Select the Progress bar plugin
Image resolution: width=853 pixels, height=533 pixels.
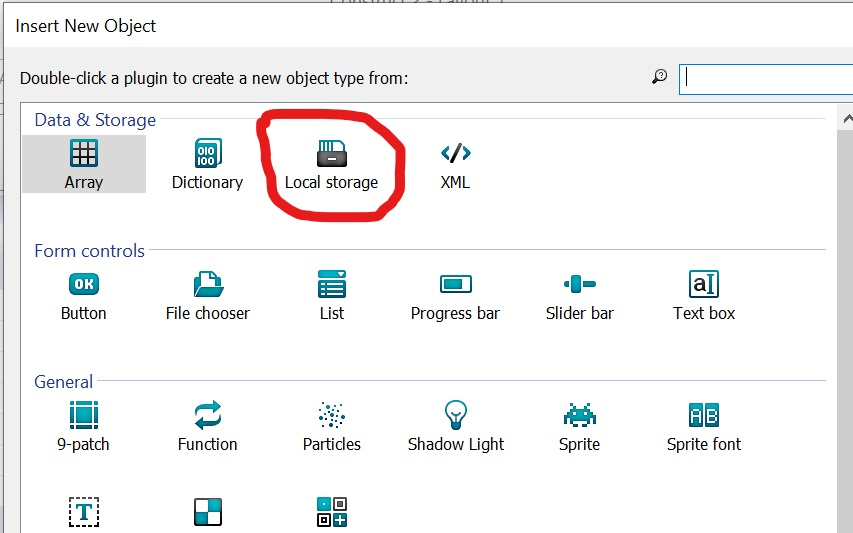click(455, 295)
